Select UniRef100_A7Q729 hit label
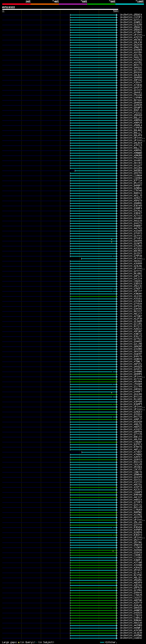The width and height of the screenshot is (146, 644). [131, 37]
